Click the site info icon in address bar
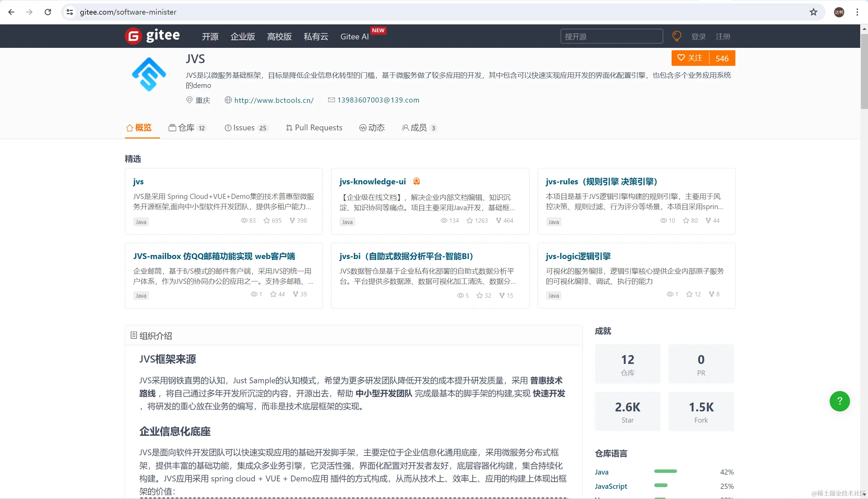This screenshot has height=499, width=868. point(70,12)
